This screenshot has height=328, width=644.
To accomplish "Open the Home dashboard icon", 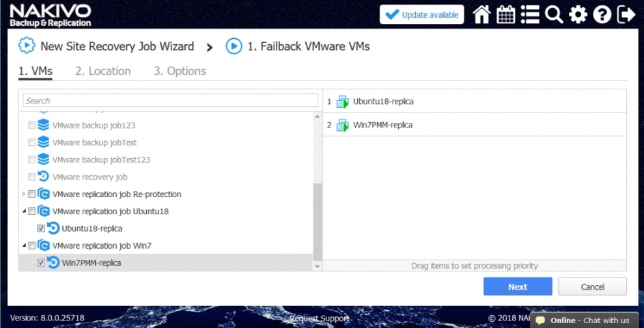I will [481, 14].
